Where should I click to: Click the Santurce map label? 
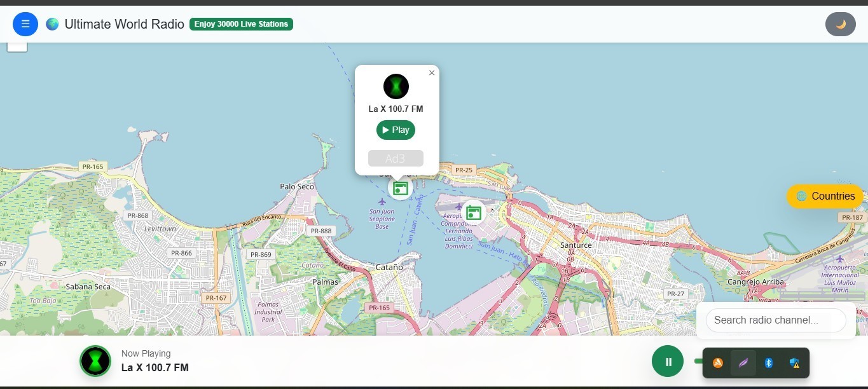pos(575,245)
